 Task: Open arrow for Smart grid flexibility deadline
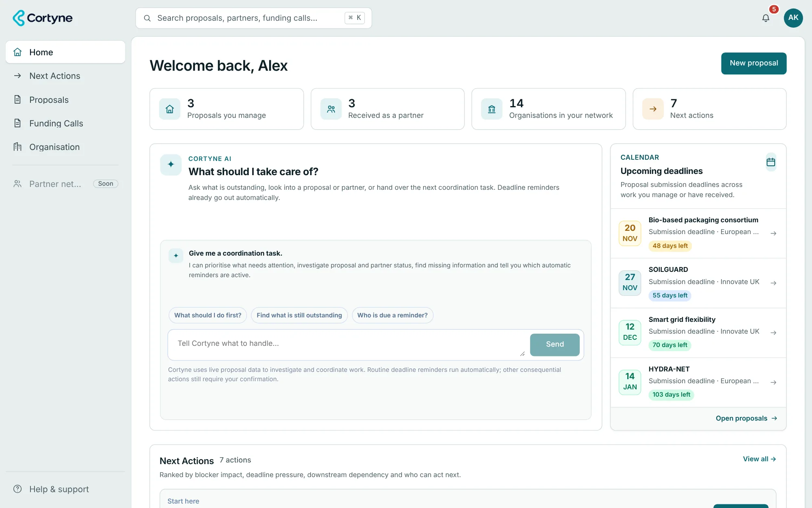pyautogui.click(x=773, y=332)
